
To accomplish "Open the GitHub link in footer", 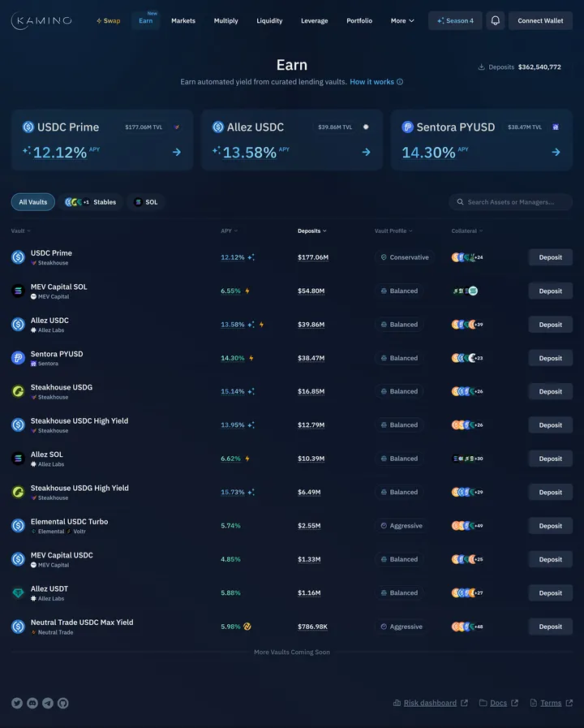I will (x=63, y=703).
